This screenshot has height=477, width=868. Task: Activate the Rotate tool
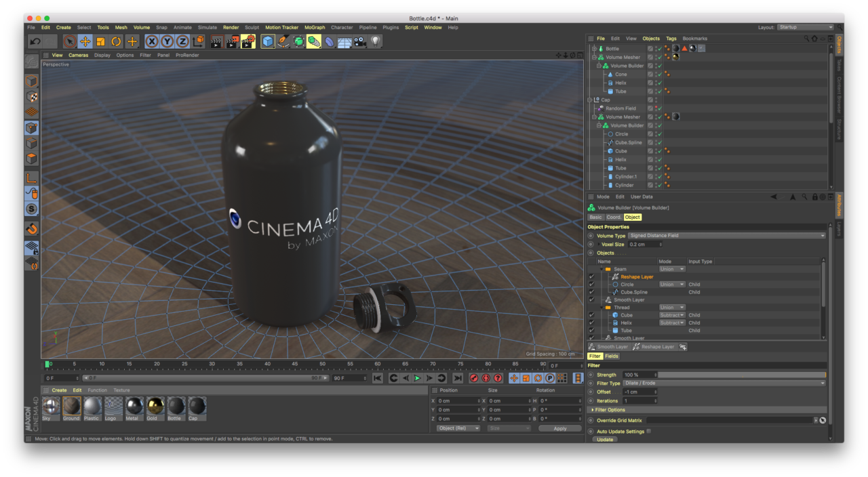coord(116,42)
